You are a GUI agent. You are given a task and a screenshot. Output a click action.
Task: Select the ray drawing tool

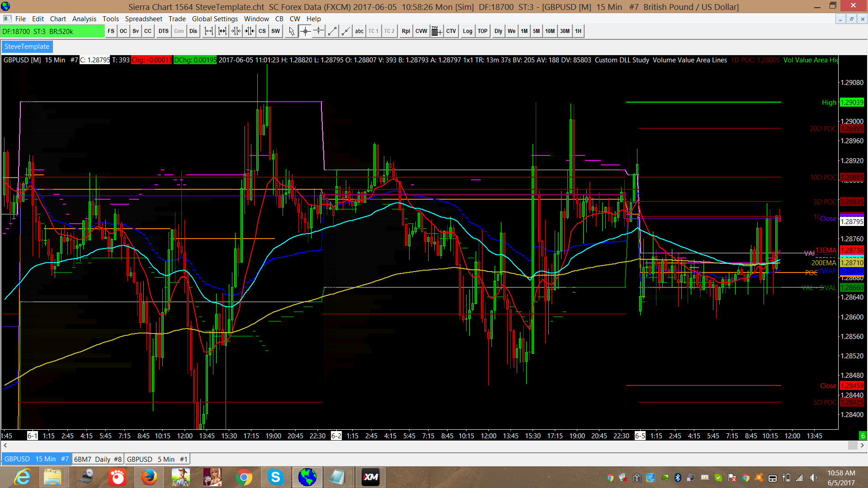(x=346, y=31)
